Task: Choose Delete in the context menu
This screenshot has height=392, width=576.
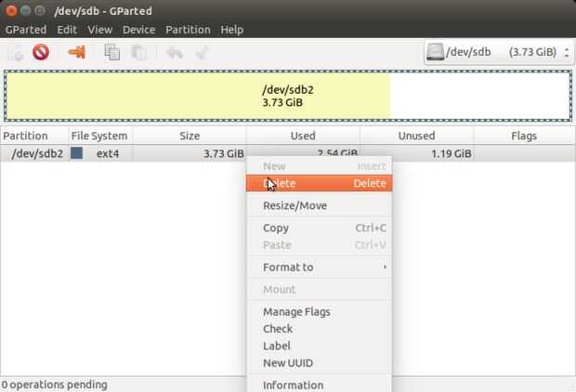Action: [x=319, y=183]
